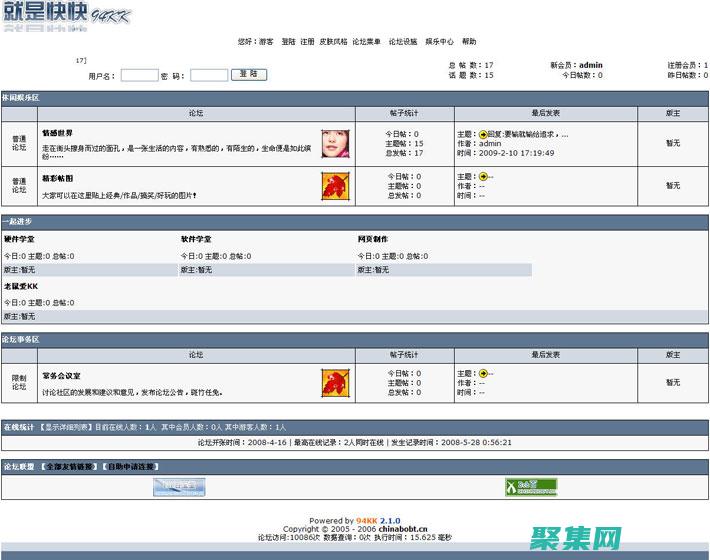Click the yellow arrow icon in 情感世界 last post

coord(483,134)
